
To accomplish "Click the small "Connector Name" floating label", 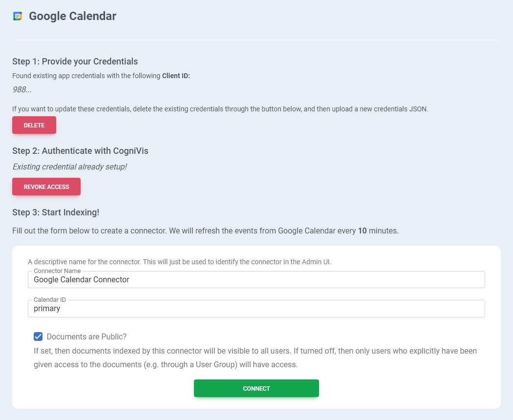I will click(57, 271).
